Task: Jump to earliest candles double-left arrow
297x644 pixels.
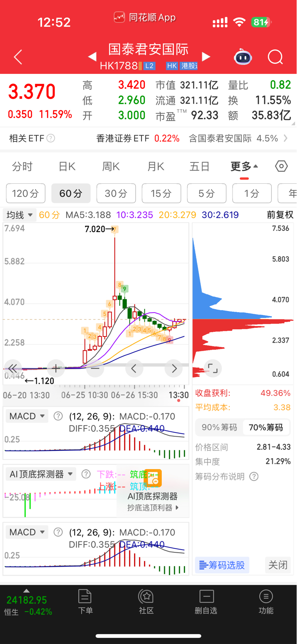Action: (12, 369)
